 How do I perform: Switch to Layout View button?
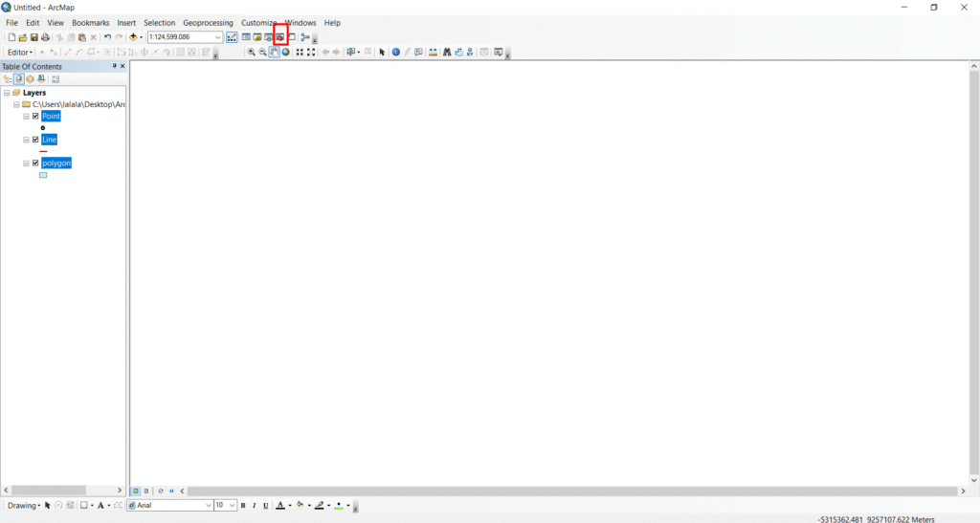point(146,491)
